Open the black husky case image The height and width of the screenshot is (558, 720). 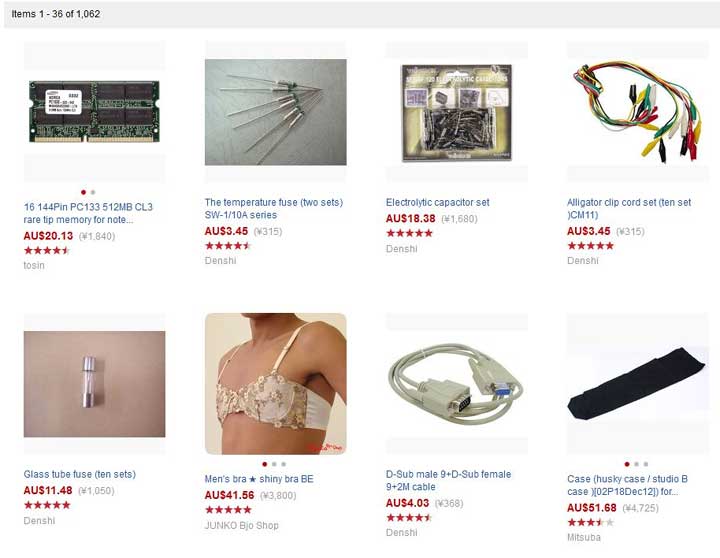point(637,384)
